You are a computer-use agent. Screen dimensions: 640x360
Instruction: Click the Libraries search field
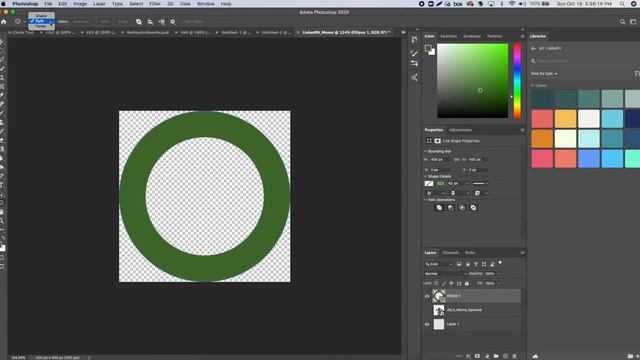point(584,61)
